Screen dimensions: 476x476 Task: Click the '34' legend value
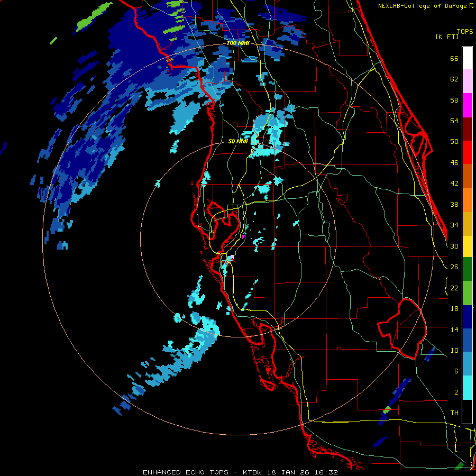[x=454, y=225]
